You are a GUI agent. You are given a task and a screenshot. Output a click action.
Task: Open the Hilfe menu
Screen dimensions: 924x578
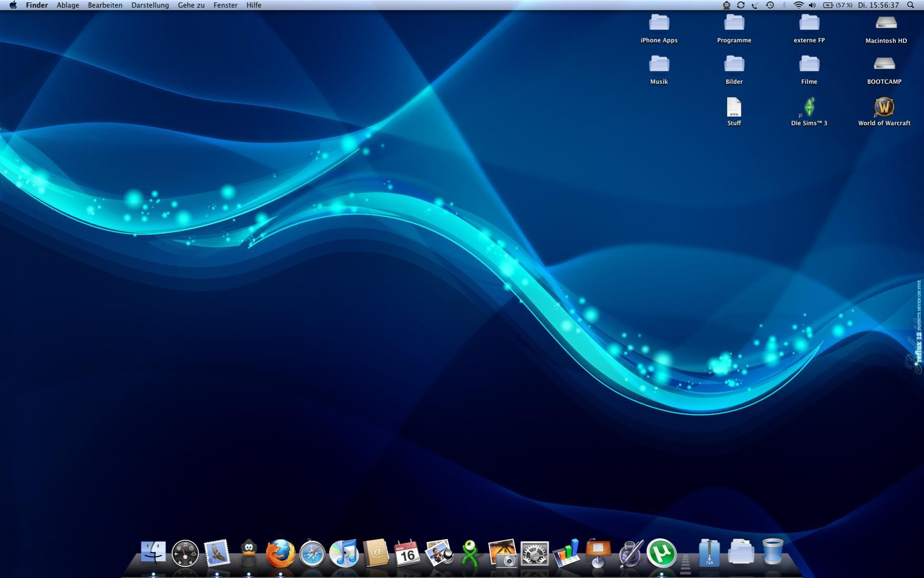(x=254, y=5)
